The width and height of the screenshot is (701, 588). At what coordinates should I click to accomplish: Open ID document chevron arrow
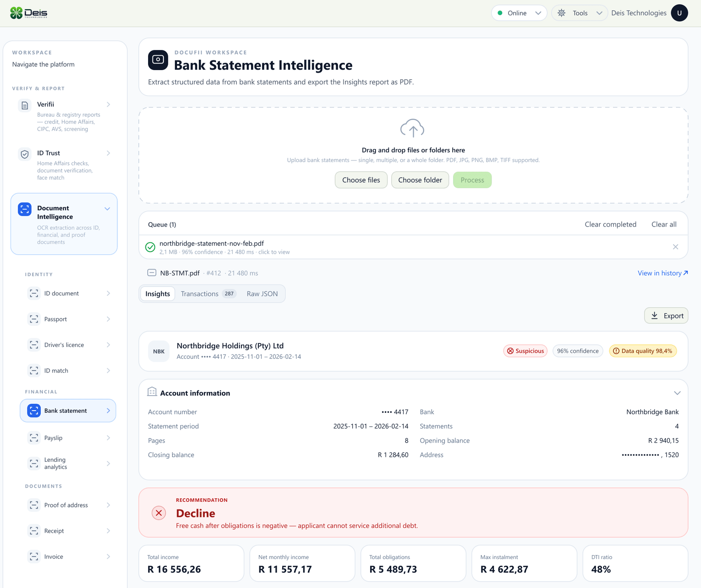108,293
